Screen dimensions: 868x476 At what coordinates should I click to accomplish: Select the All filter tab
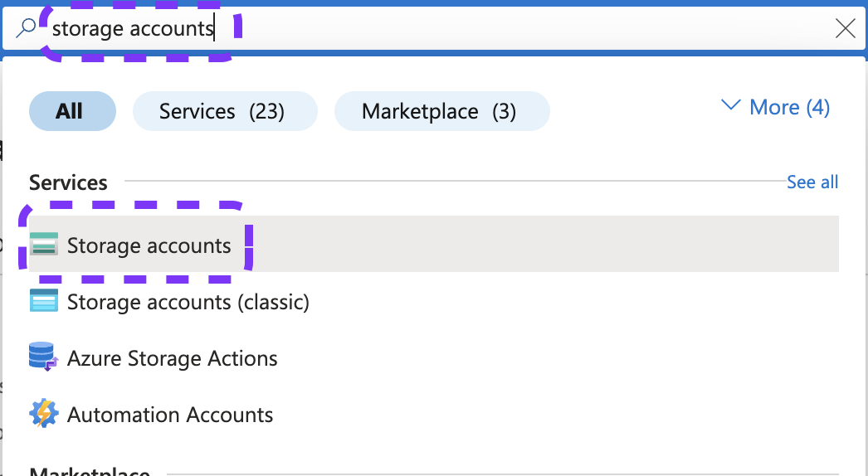click(x=72, y=111)
